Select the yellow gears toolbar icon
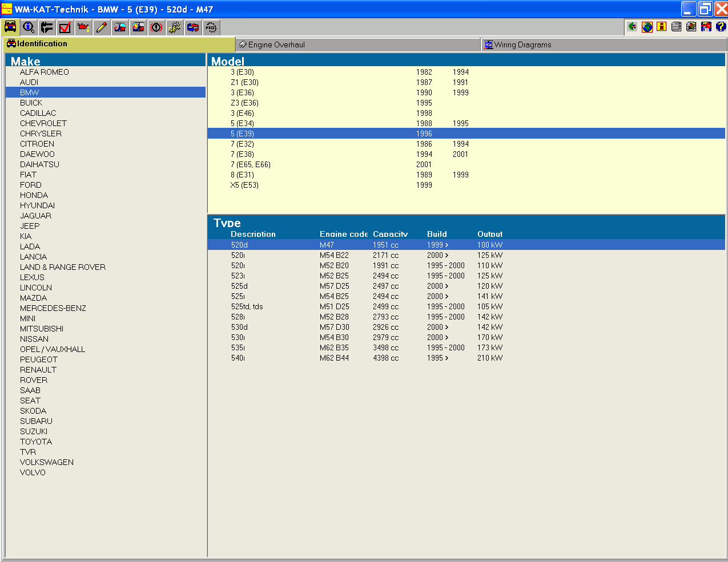This screenshot has height=562, width=728. [175, 27]
